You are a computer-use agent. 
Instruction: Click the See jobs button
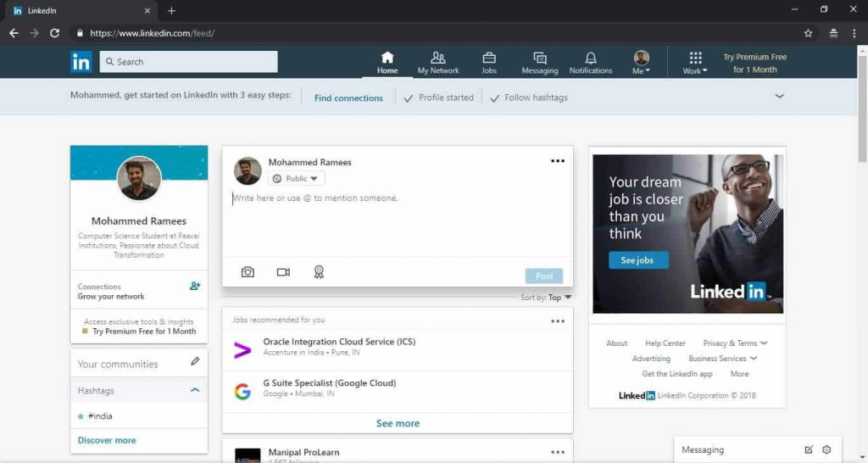click(x=638, y=260)
